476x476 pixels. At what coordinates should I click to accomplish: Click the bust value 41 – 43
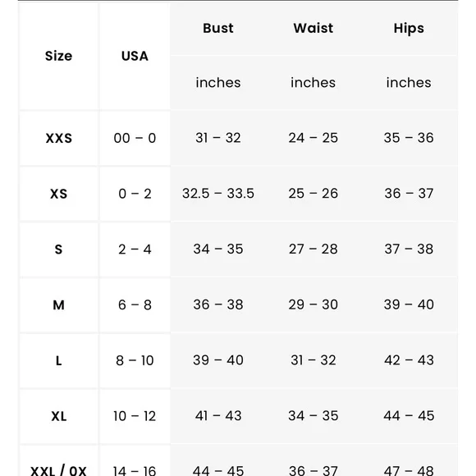click(218, 416)
